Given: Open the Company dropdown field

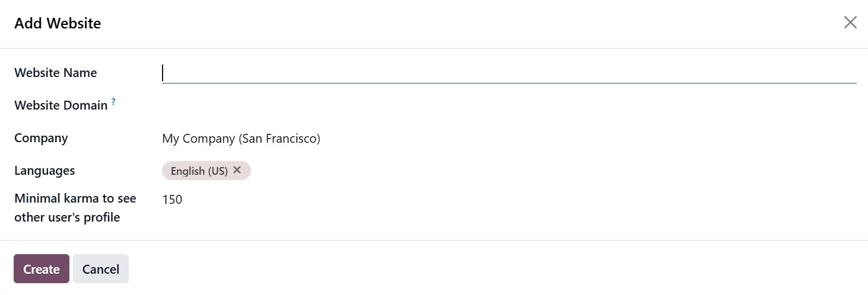Looking at the screenshot, I should [x=508, y=139].
